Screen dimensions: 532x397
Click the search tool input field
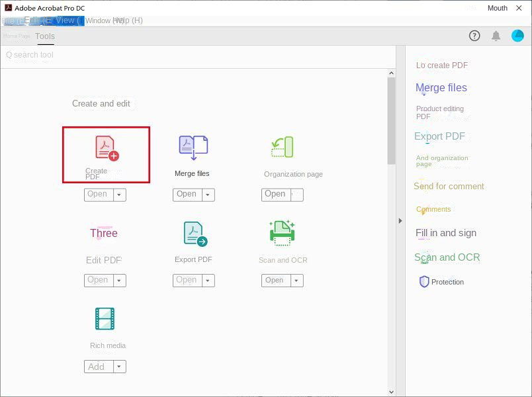point(198,55)
